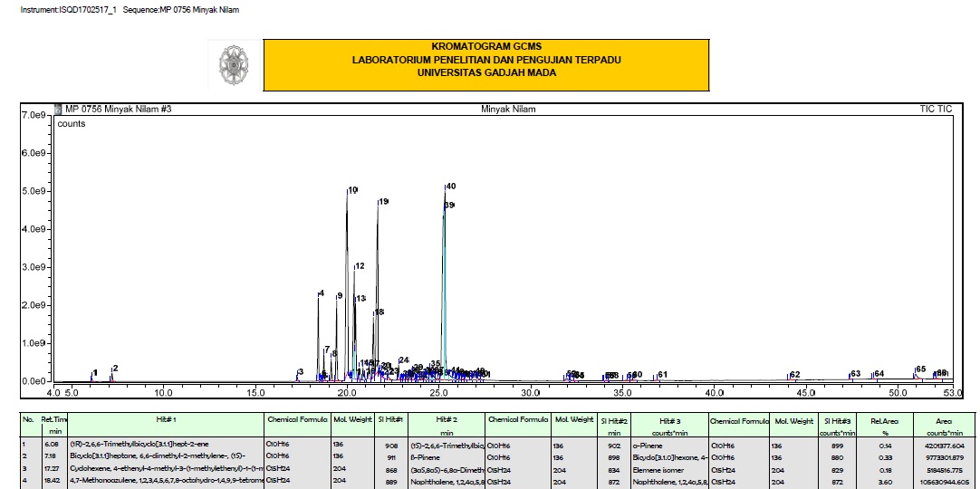Select peak label 2 near 7 minutes
Image resolution: width=980 pixels, height=489 pixels.
pyautogui.click(x=116, y=368)
